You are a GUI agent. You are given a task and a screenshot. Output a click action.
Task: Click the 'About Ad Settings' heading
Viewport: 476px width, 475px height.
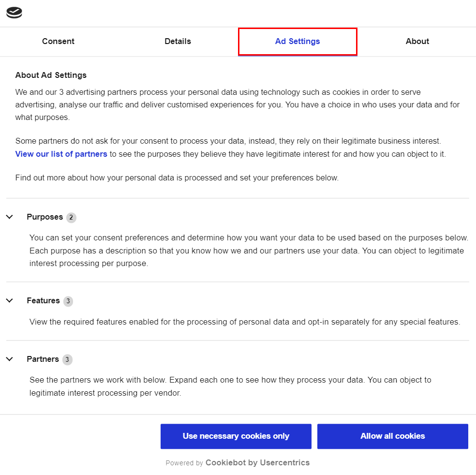(51, 75)
